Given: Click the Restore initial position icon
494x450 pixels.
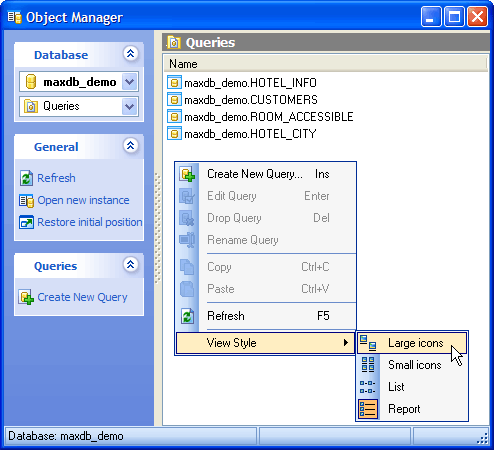Looking at the screenshot, I should tap(26, 222).
